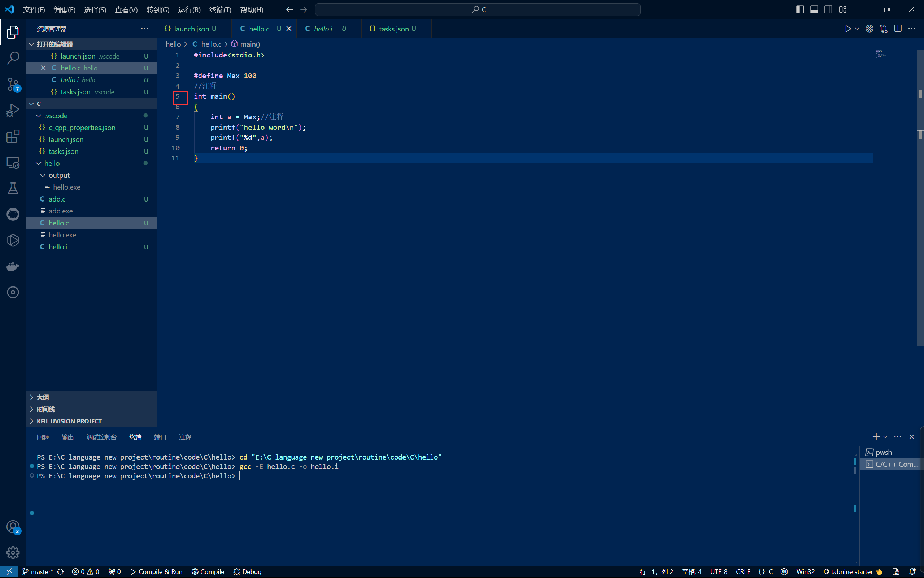Click the notifications bell icon
This screenshot has width=924, height=578.
click(x=912, y=571)
